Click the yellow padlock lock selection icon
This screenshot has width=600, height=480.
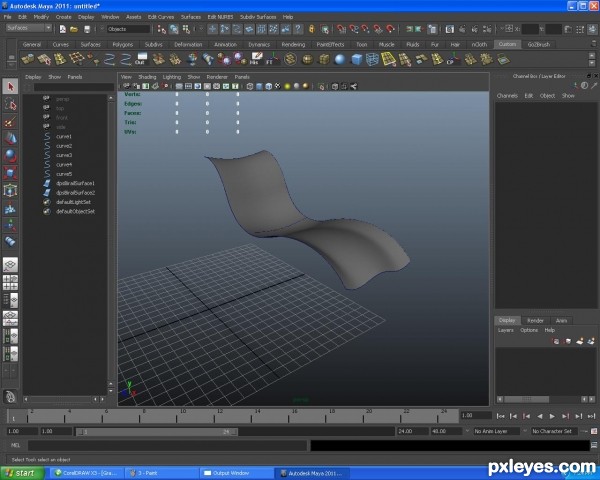pyautogui.click(x=312, y=29)
